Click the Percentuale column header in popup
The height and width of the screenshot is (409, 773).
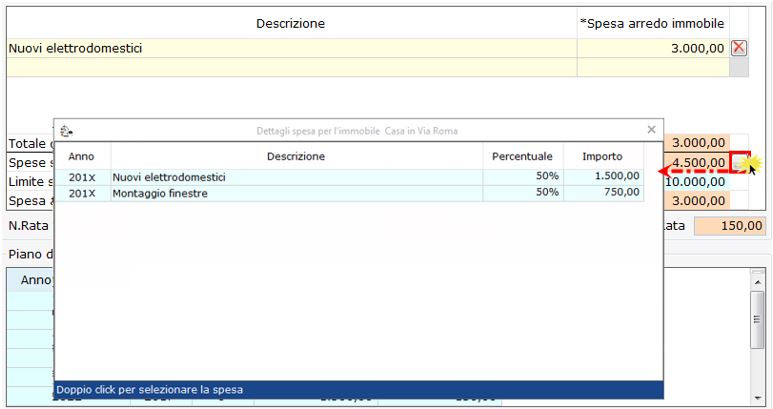pos(522,156)
